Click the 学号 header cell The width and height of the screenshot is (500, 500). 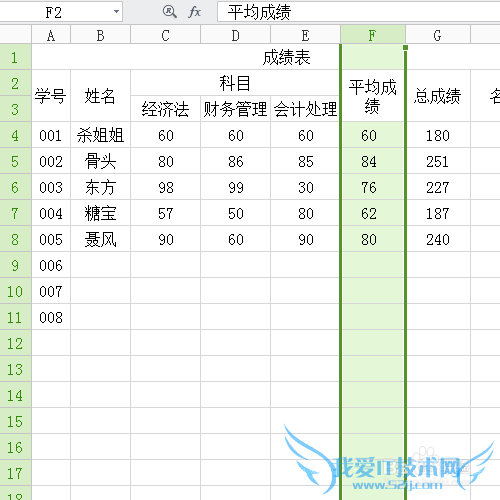51,96
